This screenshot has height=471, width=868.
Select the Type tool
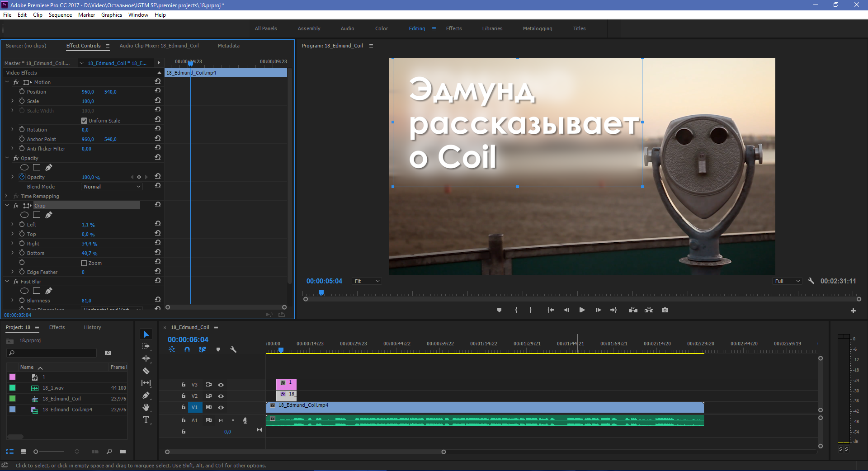(146, 420)
